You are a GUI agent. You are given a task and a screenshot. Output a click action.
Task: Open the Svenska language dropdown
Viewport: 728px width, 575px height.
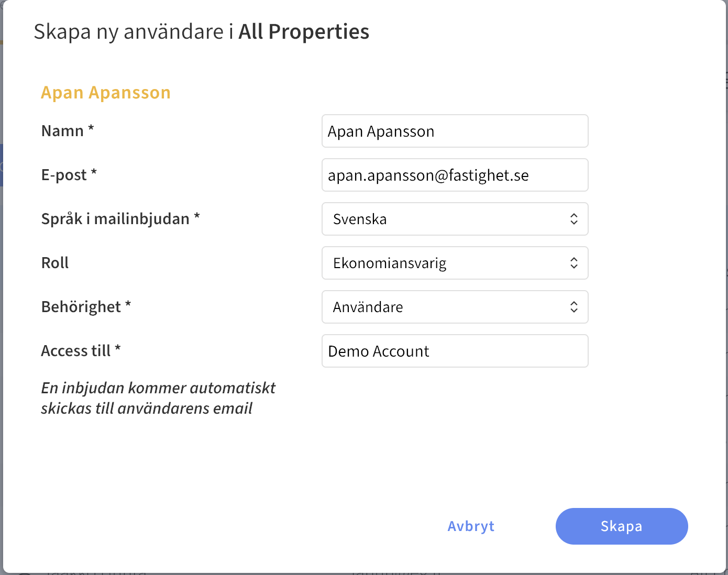[x=455, y=219]
